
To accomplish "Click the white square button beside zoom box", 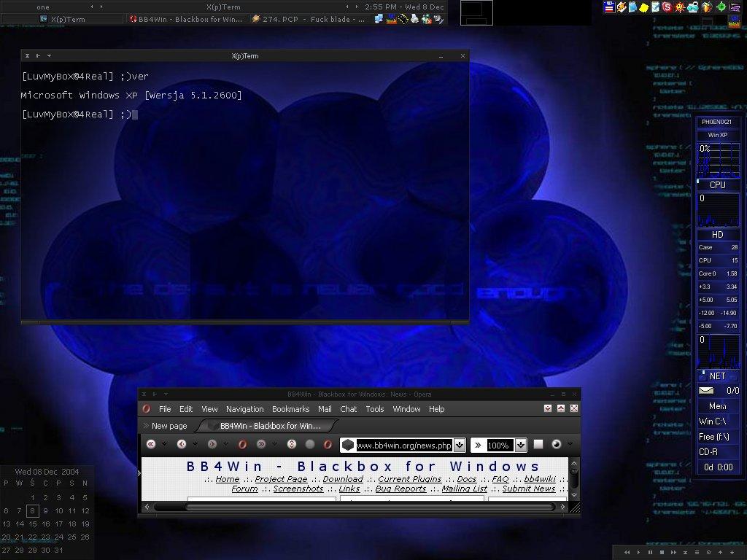I will point(538,444).
